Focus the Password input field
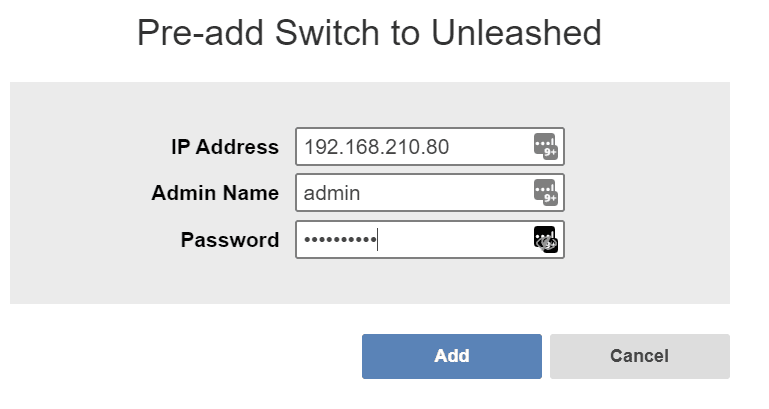 pyautogui.click(x=430, y=239)
